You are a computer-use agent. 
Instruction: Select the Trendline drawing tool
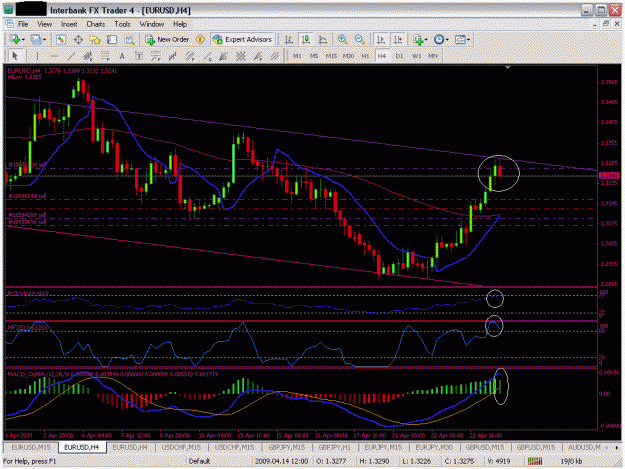pyautogui.click(x=71, y=56)
